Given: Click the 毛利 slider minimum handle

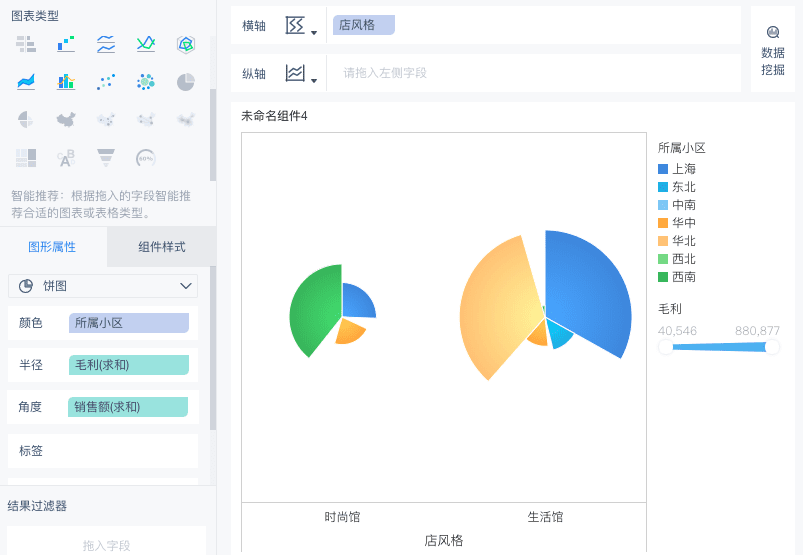Looking at the screenshot, I should (666, 347).
